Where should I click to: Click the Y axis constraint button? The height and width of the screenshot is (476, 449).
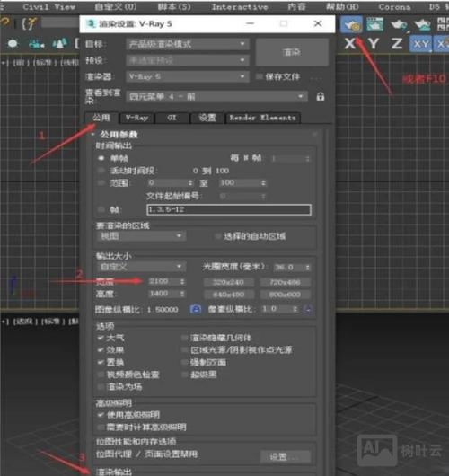pos(374,44)
